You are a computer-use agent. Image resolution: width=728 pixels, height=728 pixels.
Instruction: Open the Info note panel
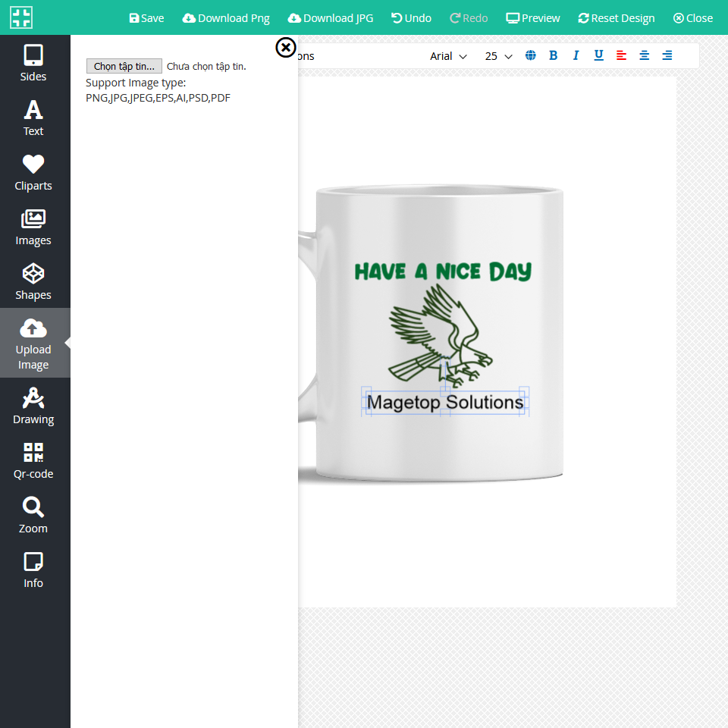click(x=33, y=570)
